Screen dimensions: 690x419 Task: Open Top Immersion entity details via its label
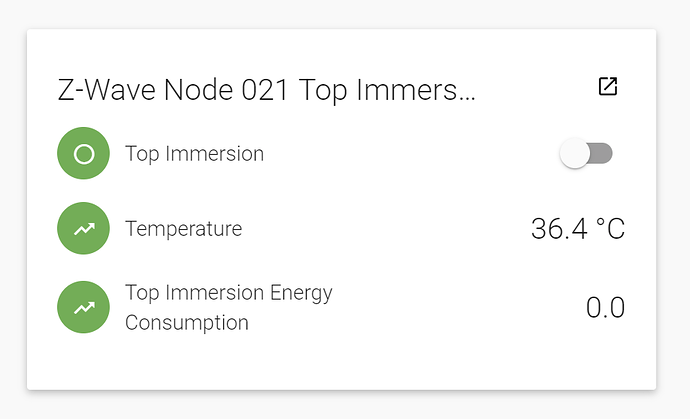tap(194, 154)
